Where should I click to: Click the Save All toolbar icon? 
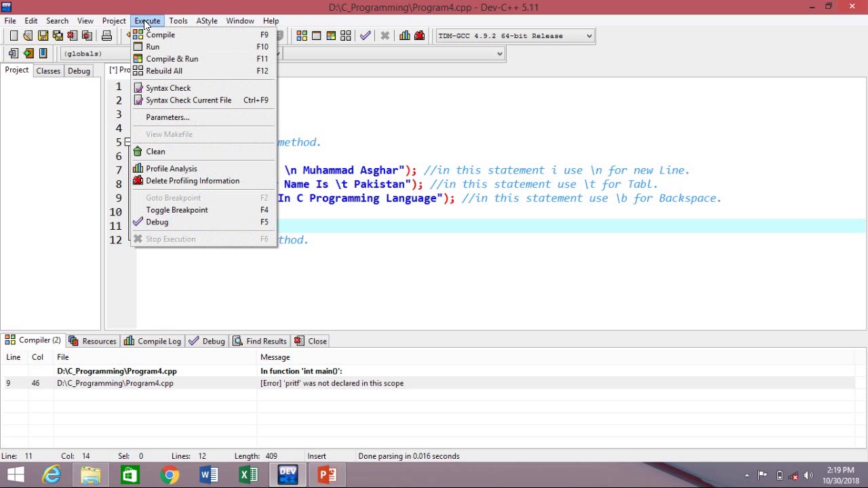coord(58,36)
